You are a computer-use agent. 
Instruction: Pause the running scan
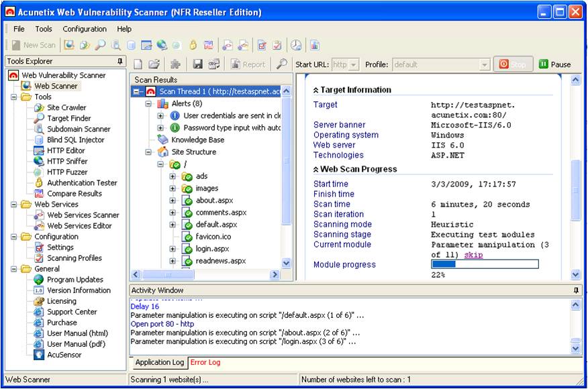click(x=554, y=64)
